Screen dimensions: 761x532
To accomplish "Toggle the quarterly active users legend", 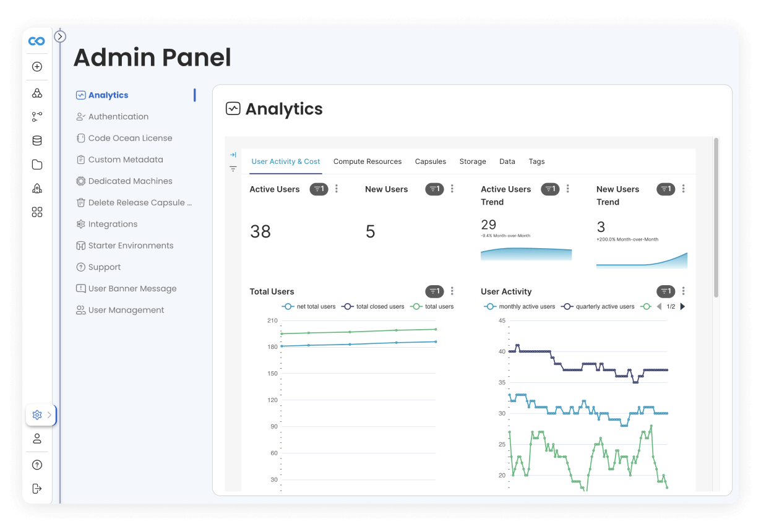I will [x=598, y=306].
